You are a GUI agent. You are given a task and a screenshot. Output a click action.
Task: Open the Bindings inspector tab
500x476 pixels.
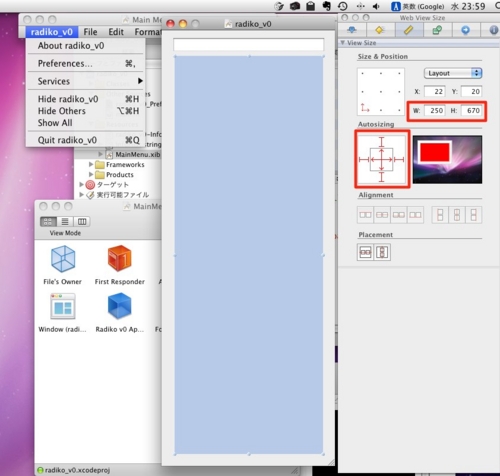click(437, 30)
